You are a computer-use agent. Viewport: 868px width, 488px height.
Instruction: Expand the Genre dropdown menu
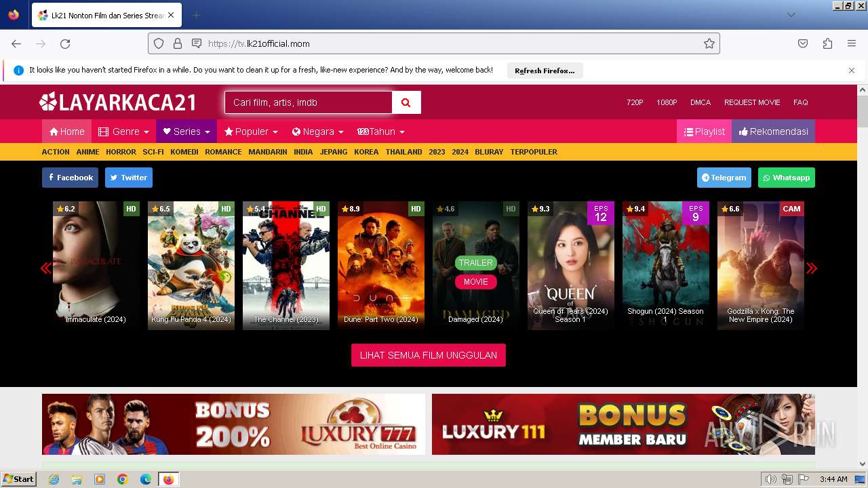pyautogui.click(x=123, y=131)
